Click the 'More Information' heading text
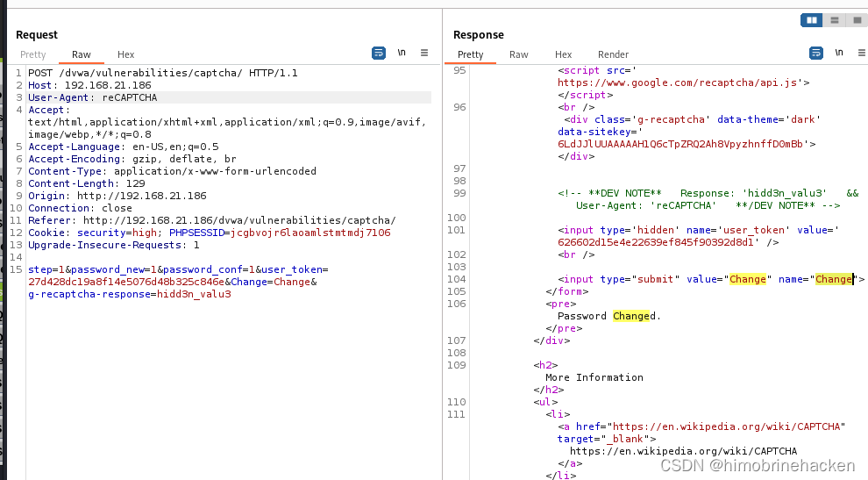868x480 pixels. coord(594,377)
